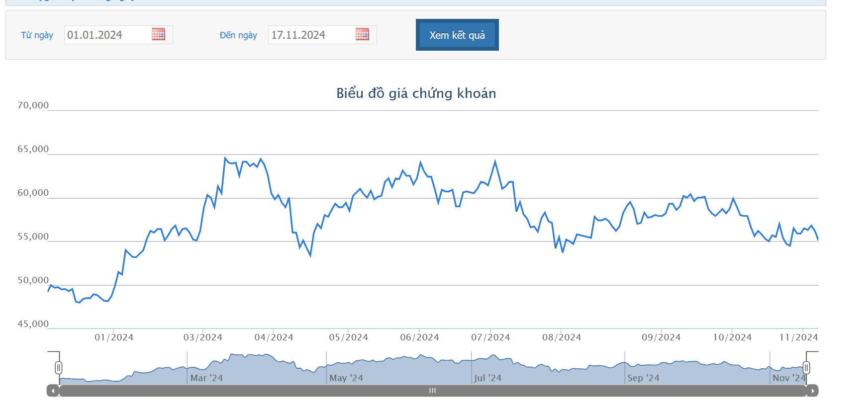Click the right range handle of navigator

tap(806, 368)
